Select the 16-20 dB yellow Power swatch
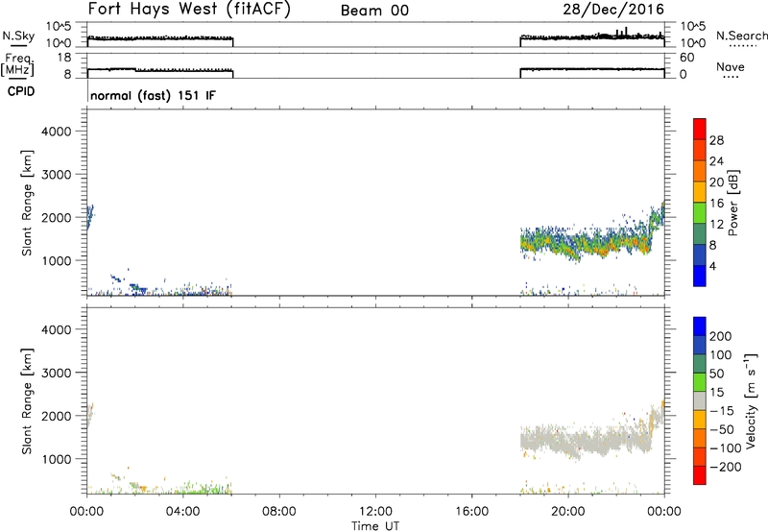The height and width of the screenshot is (532, 768). coord(700,191)
